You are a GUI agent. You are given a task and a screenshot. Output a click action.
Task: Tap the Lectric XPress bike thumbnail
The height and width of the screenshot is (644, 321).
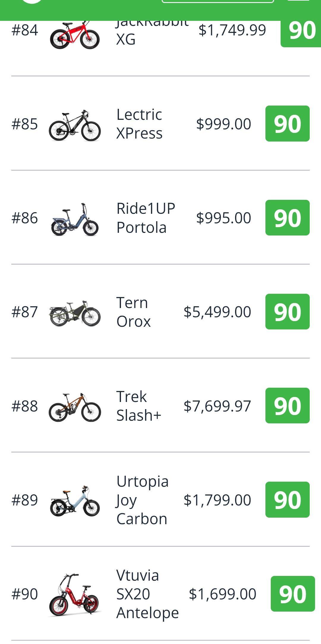[x=75, y=126]
